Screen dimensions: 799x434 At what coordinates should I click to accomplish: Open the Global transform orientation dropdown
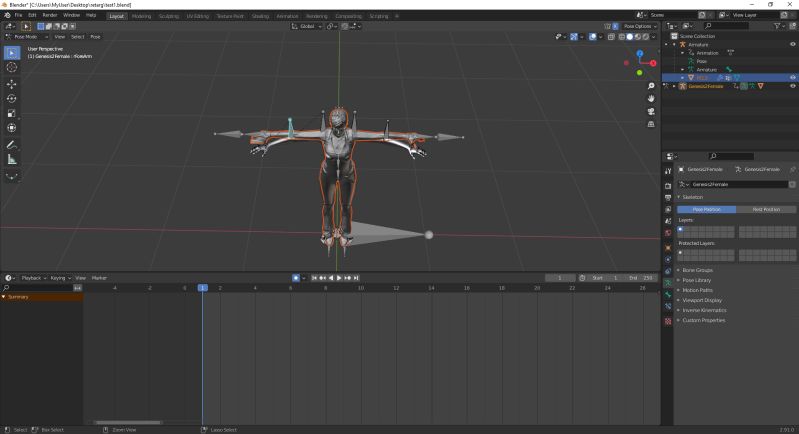(x=306, y=26)
